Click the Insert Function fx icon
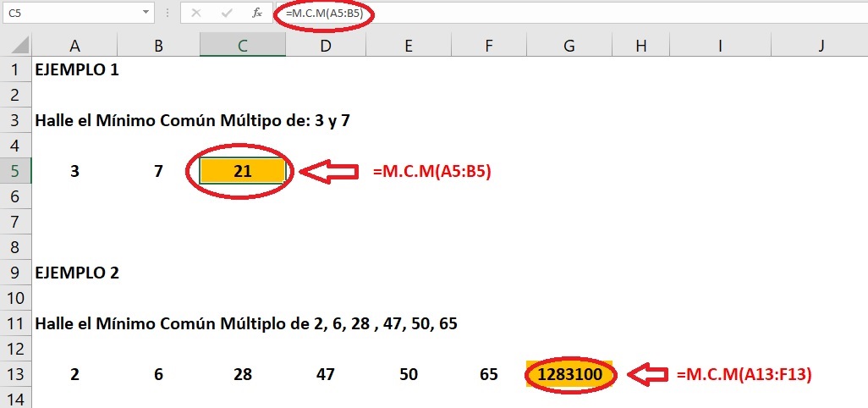The width and height of the screenshot is (868, 408). [256, 14]
